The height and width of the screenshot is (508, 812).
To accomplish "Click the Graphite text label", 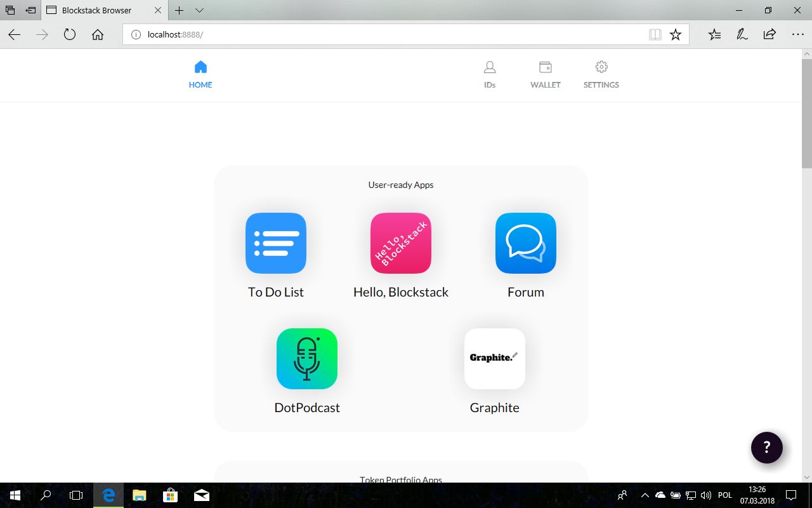I will click(x=495, y=408).
